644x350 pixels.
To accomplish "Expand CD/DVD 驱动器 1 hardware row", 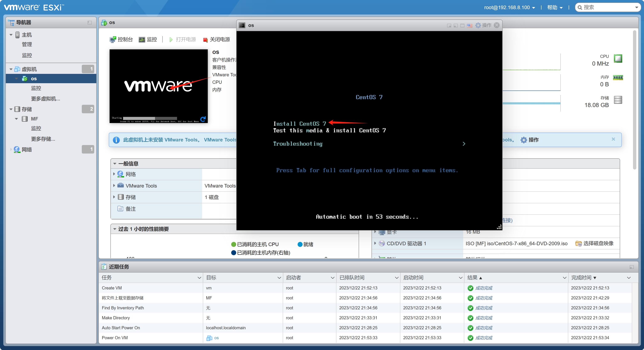I will tap(375, 243).
